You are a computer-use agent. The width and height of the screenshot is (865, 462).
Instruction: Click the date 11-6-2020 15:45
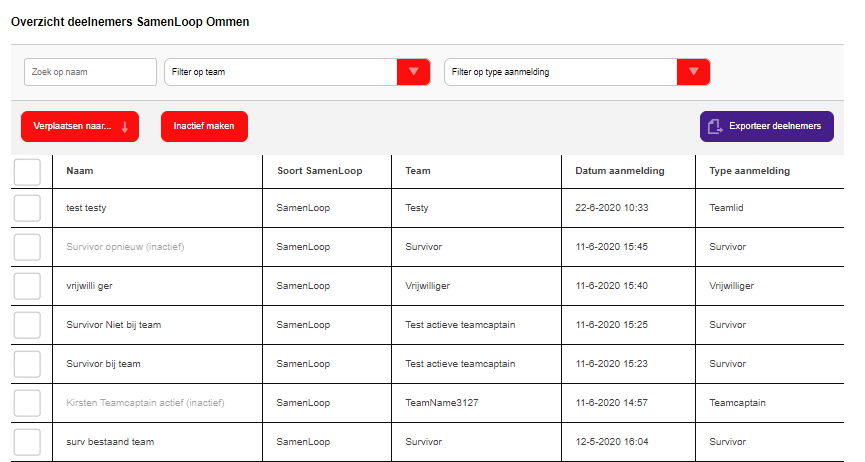point(612,247)
